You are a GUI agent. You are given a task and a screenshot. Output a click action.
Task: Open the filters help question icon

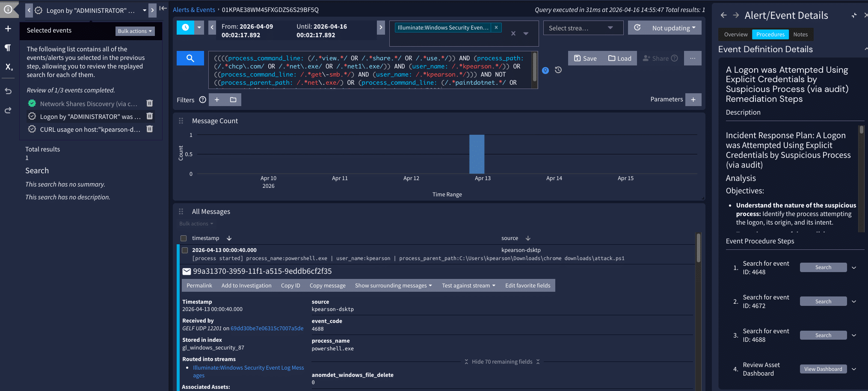[x=203, y=100]
